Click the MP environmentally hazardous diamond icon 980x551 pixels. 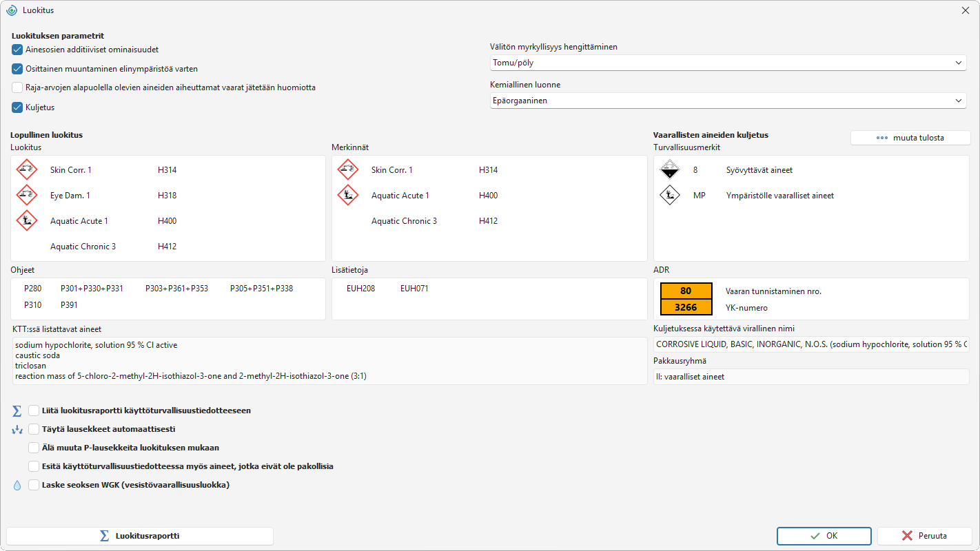[x=669, y=195]
